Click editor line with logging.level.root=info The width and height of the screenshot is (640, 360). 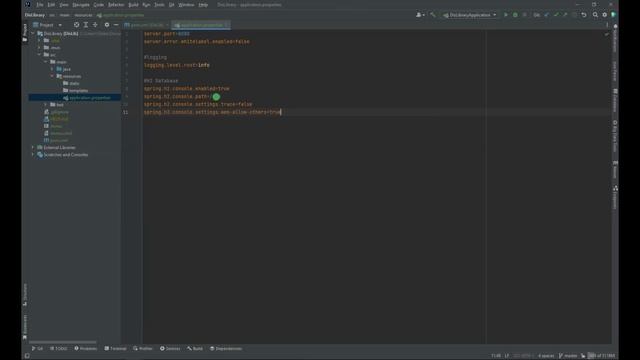(x=177, y=65)
